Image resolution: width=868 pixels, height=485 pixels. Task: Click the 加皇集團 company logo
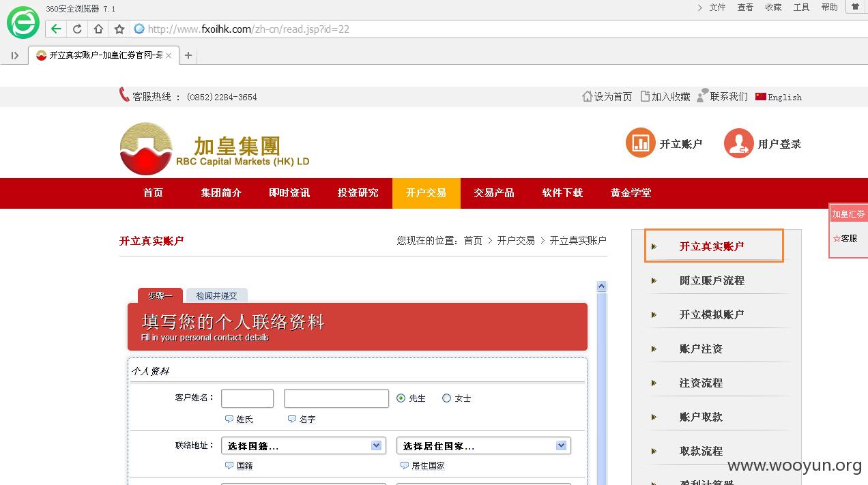(x=214, y=148)
